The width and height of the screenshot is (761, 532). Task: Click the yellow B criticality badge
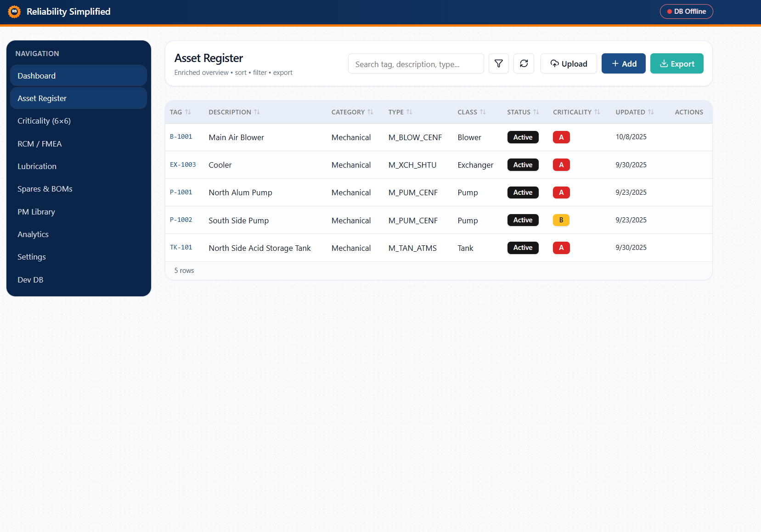pos(561,220)
